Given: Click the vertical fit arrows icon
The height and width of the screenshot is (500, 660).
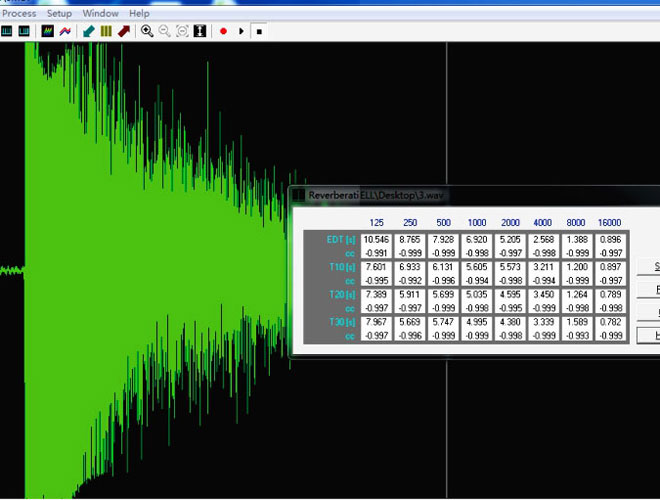Looking at the screenshot, I should [x=199, y=31].
